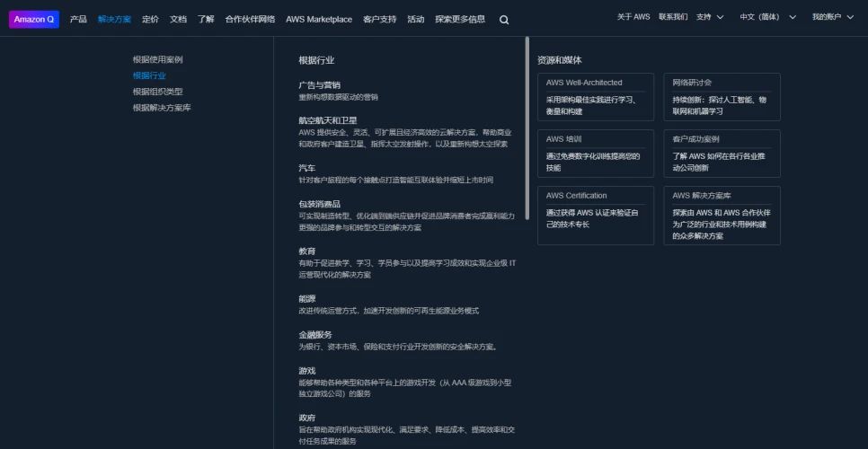Open the AWS 解决方案库 card
This screenshot has width=868, height=449.
(x=722, y=216)
